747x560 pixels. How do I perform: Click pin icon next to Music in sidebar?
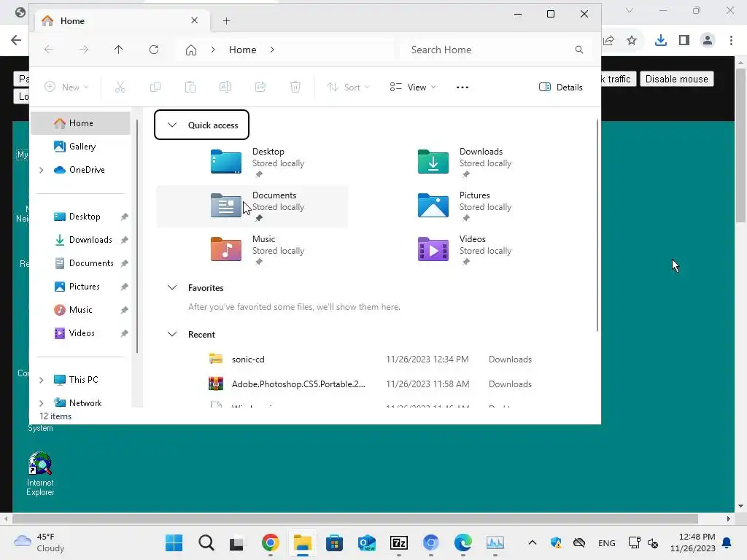pyautogui.click(x=124, y=310)
